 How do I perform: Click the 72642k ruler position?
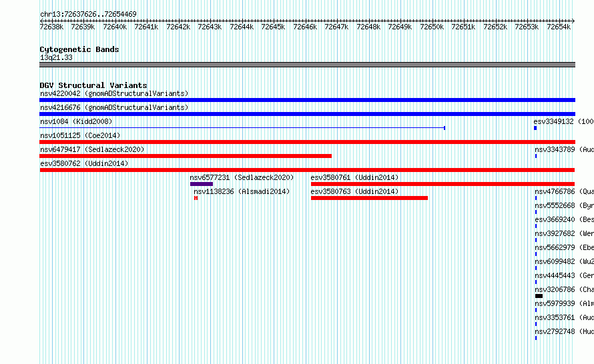click(178, 27)
